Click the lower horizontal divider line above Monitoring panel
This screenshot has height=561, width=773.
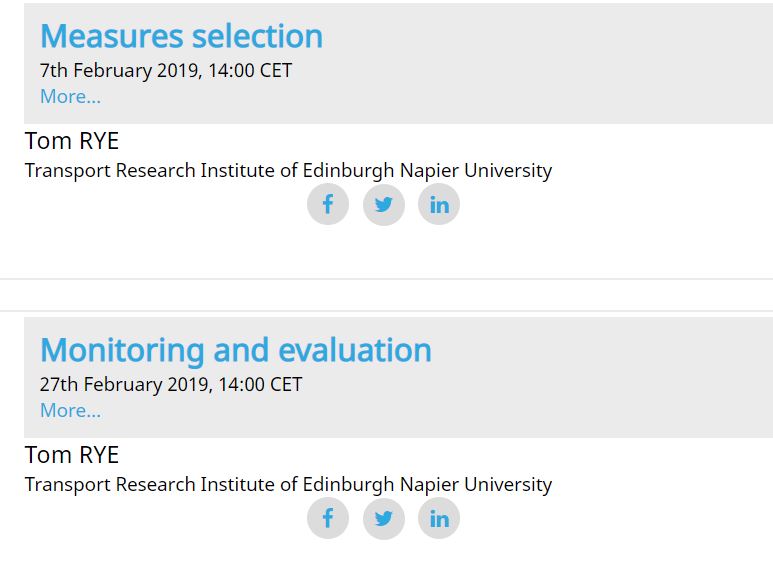click(386, 311)
